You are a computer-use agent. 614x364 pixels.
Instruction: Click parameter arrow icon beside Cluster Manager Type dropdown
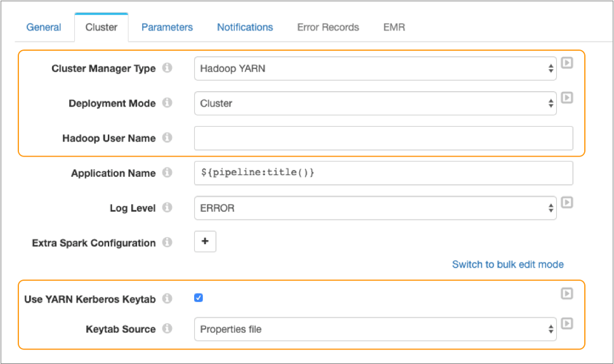point(568,63)
